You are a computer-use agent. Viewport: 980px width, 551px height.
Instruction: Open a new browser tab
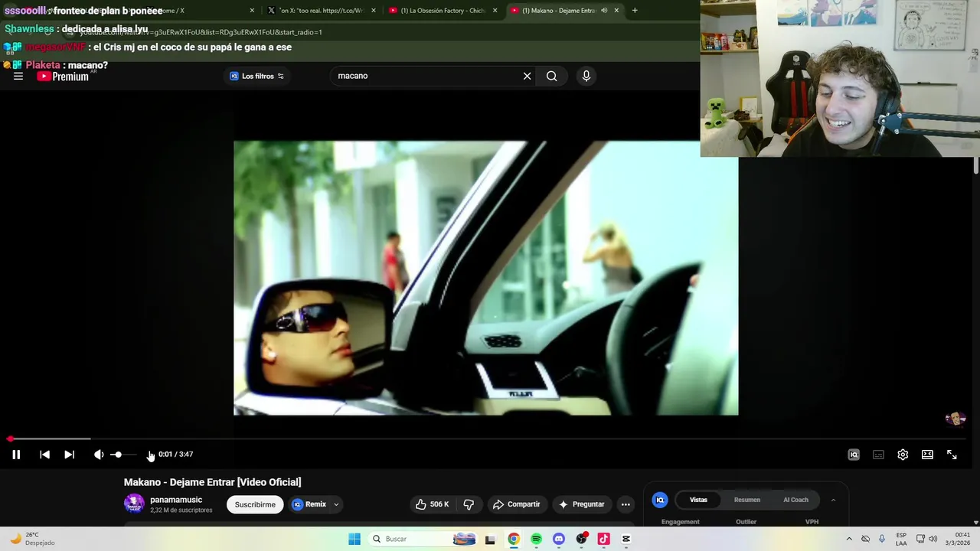point(635,11)
